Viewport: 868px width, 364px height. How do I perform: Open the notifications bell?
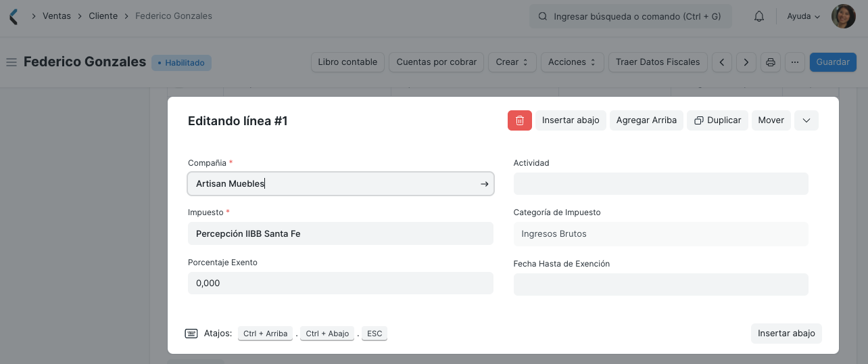(x=759, y=16)
